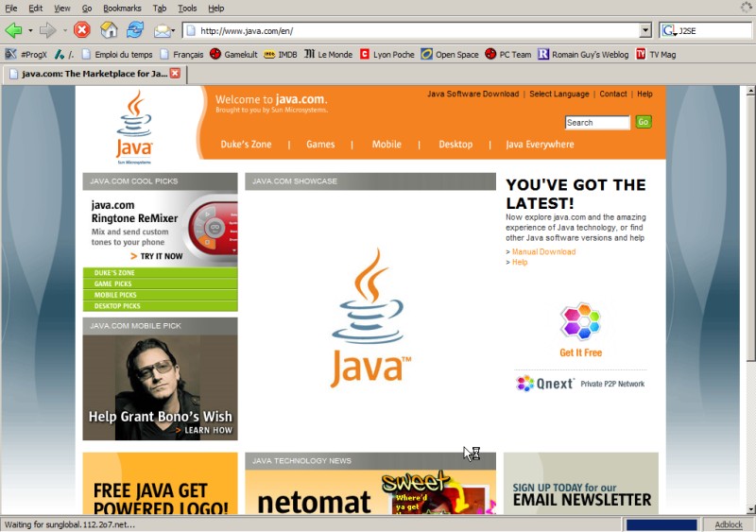Click the Java Everywhere navigation link

click(540, 145)
